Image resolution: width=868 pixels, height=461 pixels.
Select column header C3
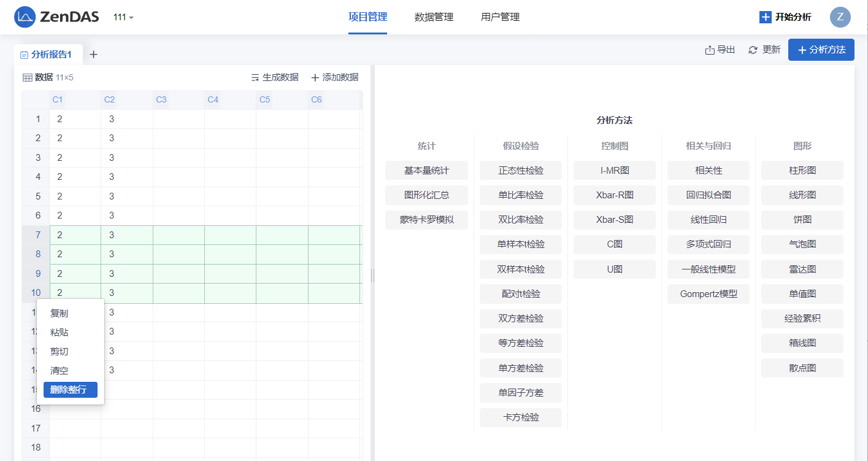(x=161, y=99)
